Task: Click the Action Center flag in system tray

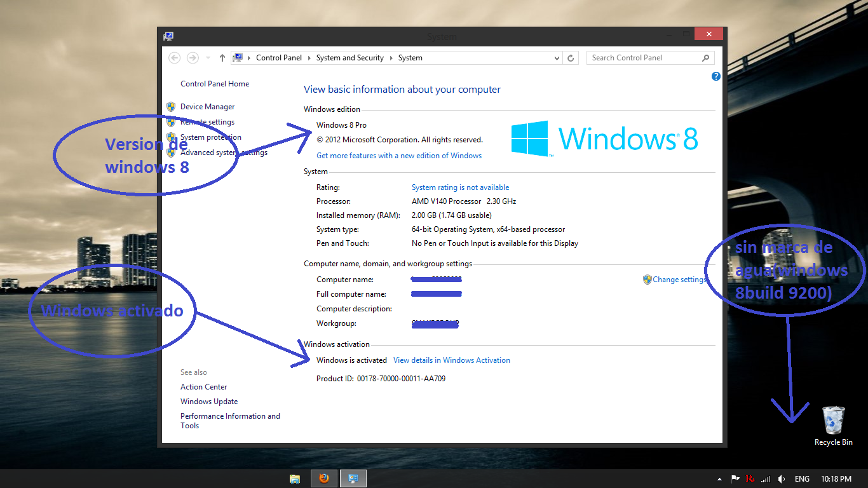Action: click(735, 478)
